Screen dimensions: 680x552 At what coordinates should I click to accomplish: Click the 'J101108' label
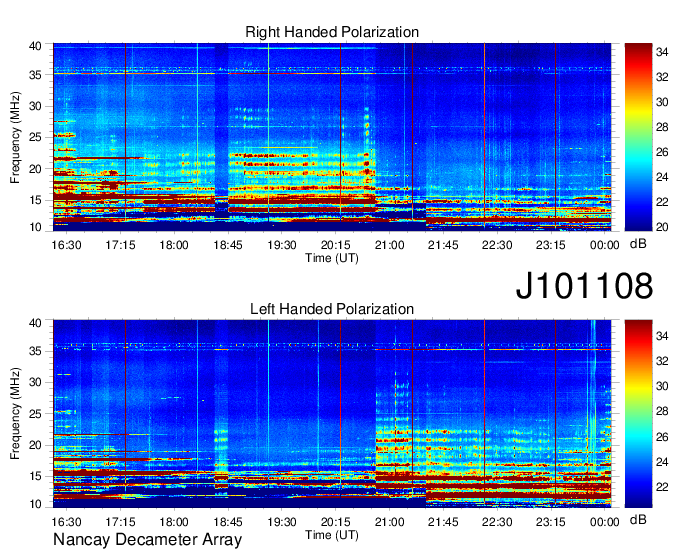pyautogui.click(x=584, y=286)
